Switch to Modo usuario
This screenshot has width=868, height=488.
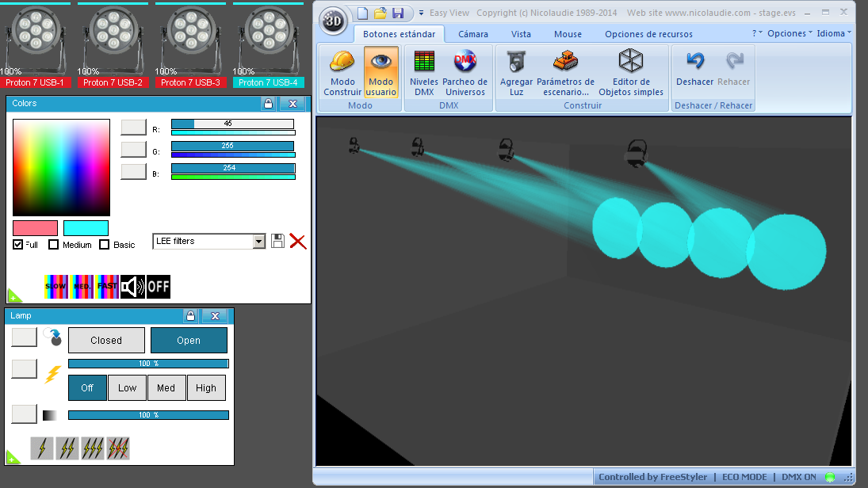pyautogui.click(x=380, y=73)
